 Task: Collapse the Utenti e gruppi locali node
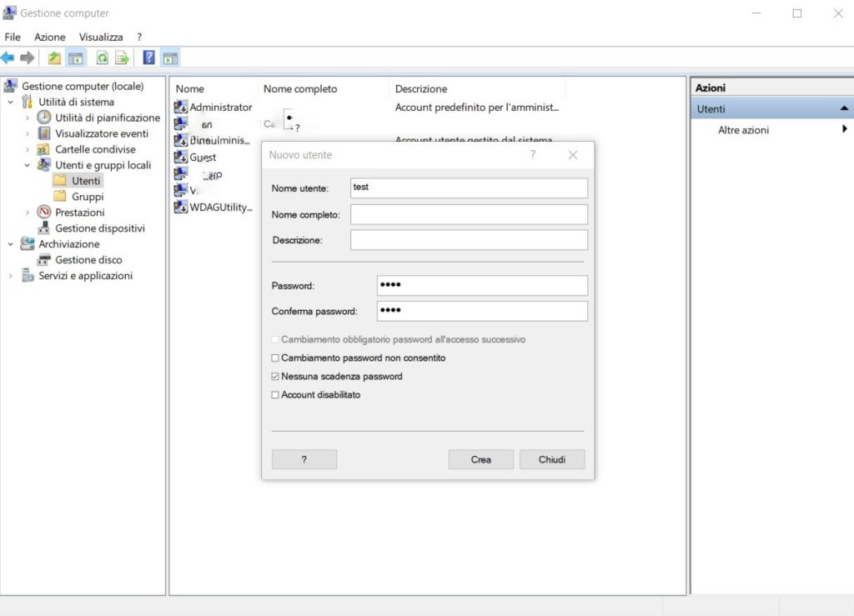[28, 165]
